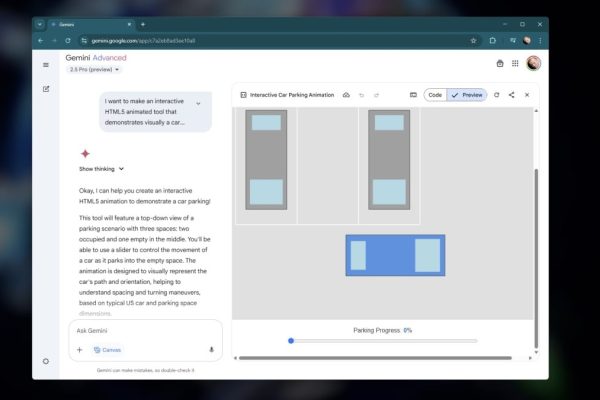Click the Parking Progress slider handle
Viewport: 600px width, 400px height.
pos(291,341)
